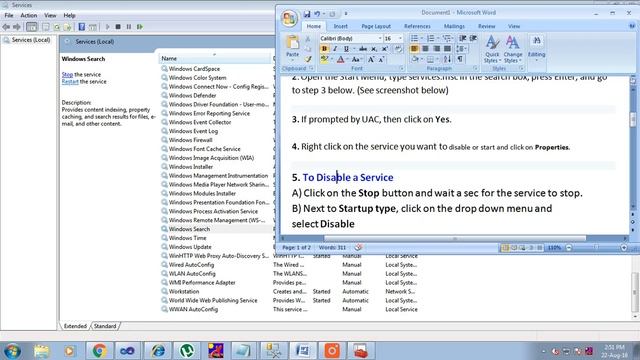Viewport: 640px width, 360px height.
Task: Click the Bullets list icon
Action: 414,38
